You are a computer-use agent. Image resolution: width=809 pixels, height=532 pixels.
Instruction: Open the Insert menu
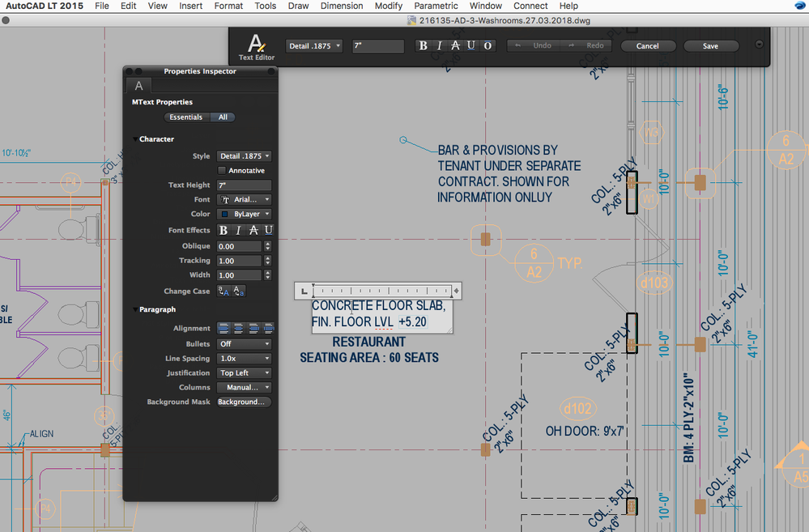pyautogui.click(x=190, y=6)
